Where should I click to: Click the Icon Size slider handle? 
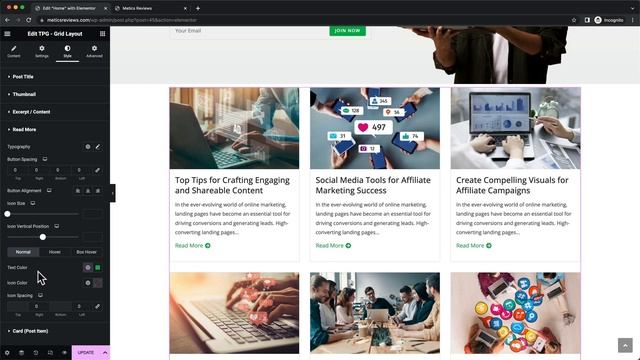click(x=7, y=214)
